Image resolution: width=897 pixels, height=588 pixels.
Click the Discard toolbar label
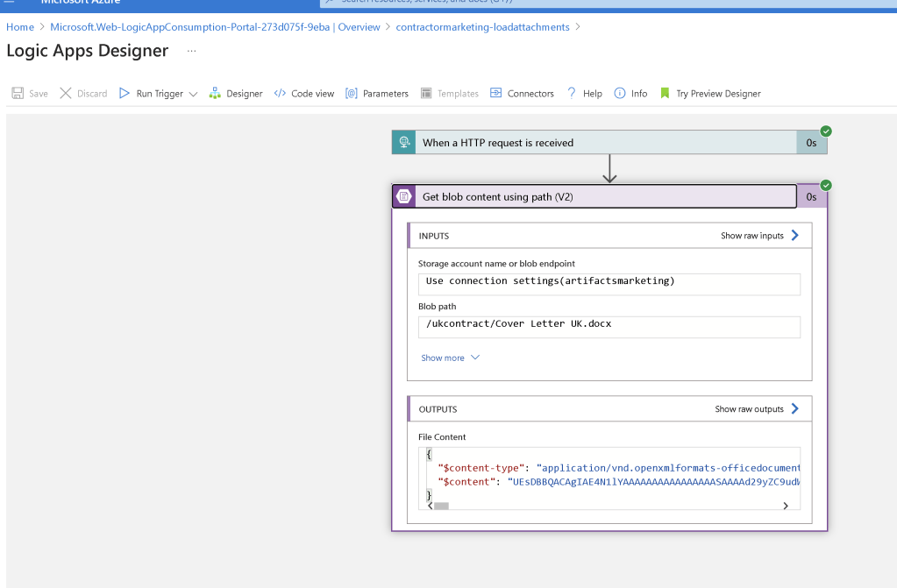92,94
